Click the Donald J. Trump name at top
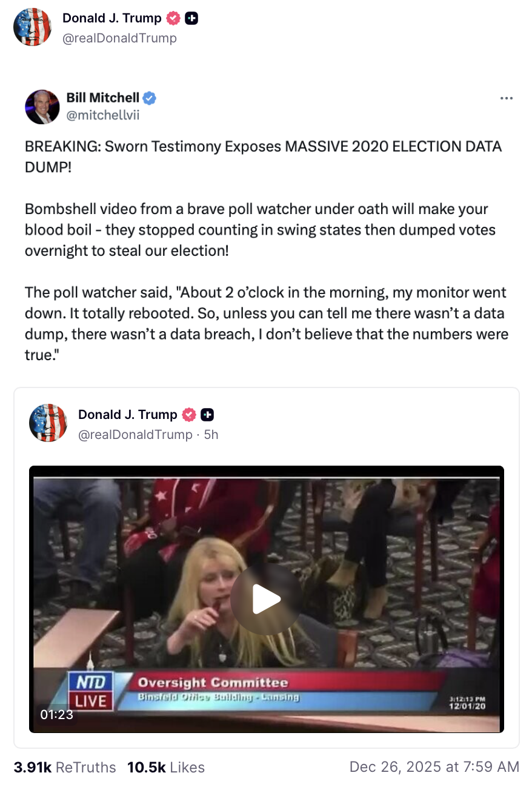 111,18
